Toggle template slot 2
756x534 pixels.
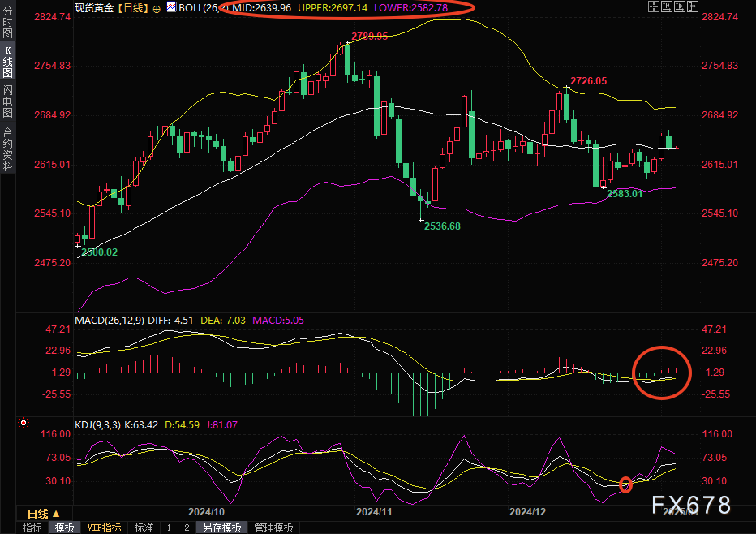pyautogui.click(x=186, y=528)
